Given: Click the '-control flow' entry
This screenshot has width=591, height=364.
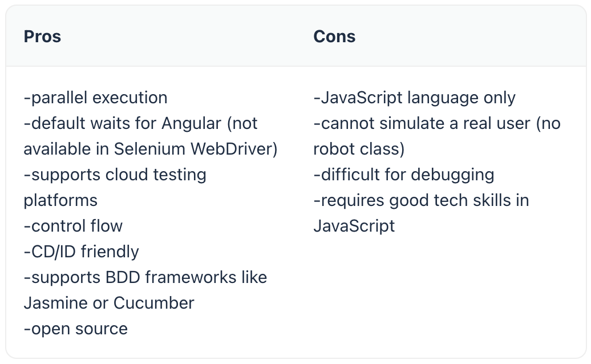Looking at the screenshot, I should (73, 226).
